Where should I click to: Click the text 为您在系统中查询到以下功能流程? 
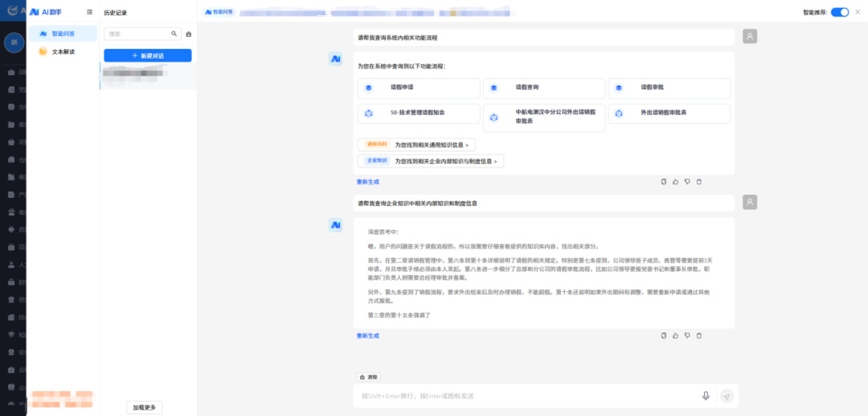tap(401, 67)
